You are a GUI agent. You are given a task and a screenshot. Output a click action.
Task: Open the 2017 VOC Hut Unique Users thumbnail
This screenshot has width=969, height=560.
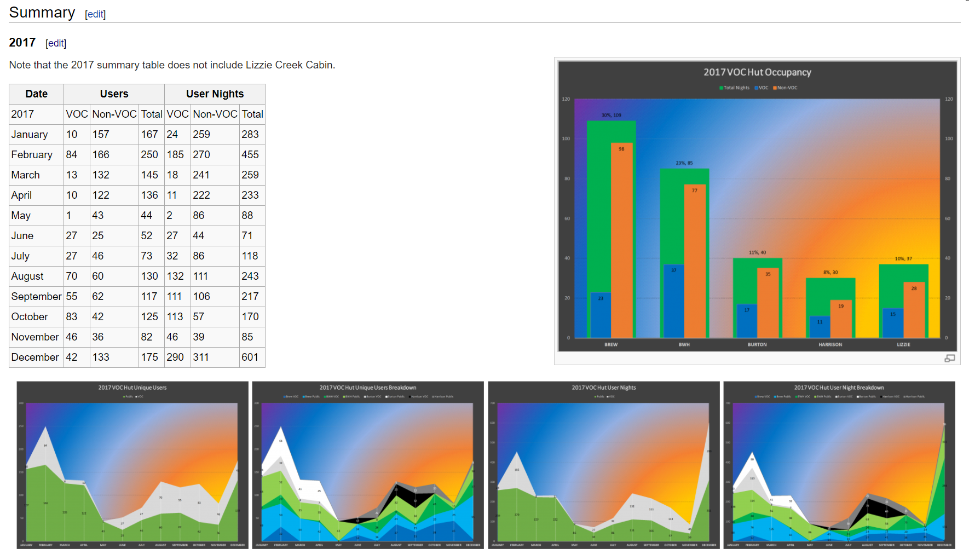(x=132, y=465)
